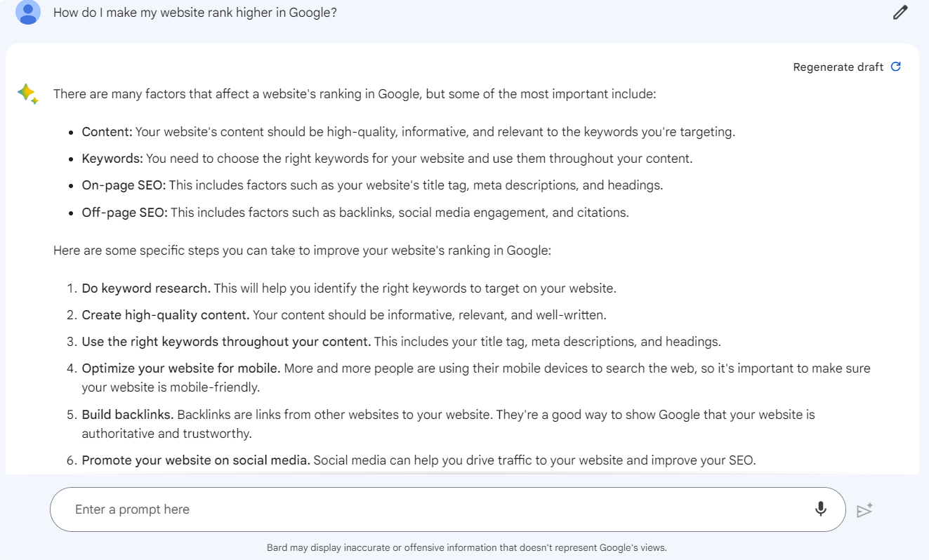Viewport: 929px width, 560px height.
Task: Edit the prompt with the pencil icon
Action: [x=900, y=12]
